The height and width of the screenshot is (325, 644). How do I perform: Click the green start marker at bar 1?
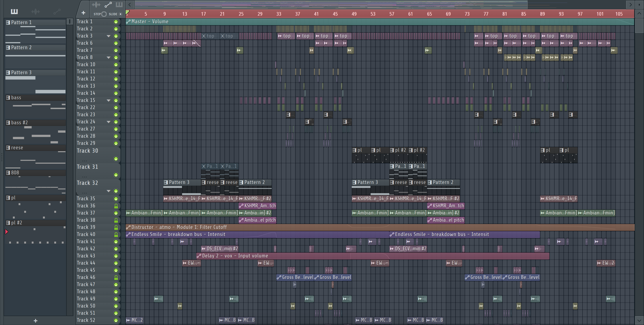127,12
